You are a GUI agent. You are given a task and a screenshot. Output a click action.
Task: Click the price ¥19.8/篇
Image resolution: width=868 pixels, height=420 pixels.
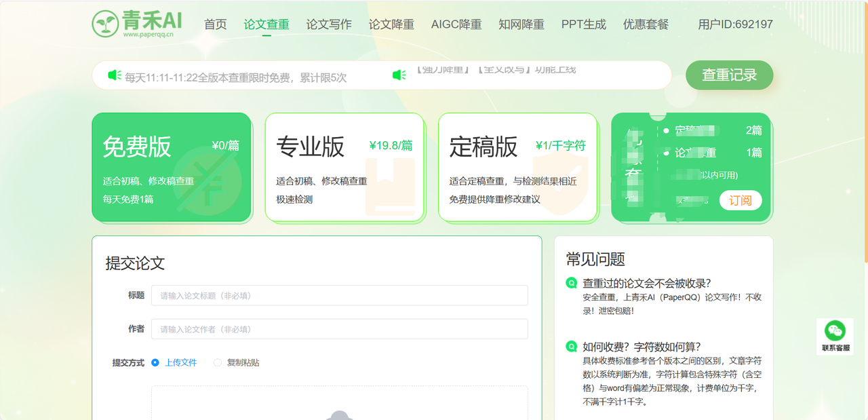pyautogui.click(x=391, y=145)
